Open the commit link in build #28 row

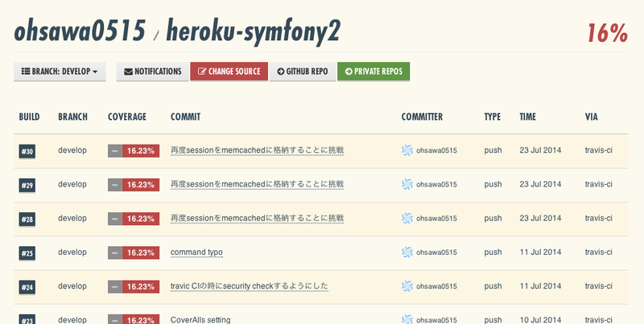257,219
